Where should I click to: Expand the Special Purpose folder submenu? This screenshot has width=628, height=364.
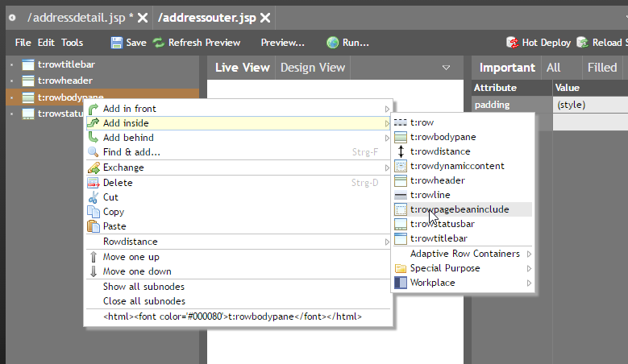point(444,268)
